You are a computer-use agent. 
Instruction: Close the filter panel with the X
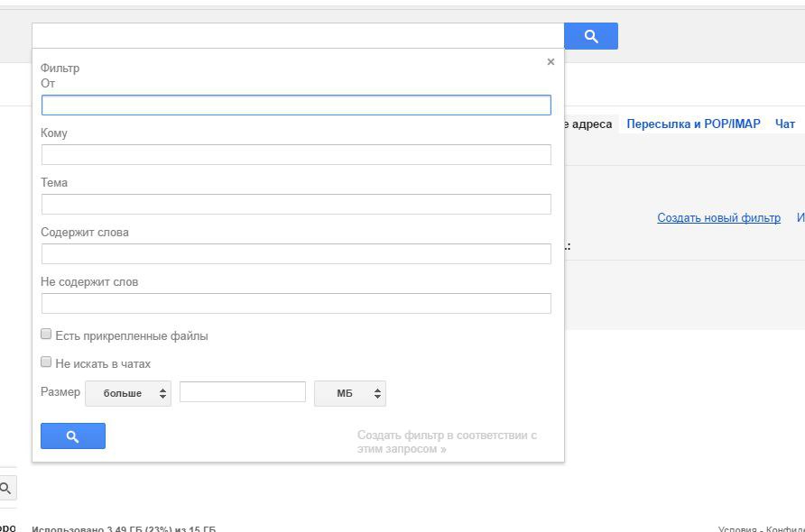click(551, 62)
